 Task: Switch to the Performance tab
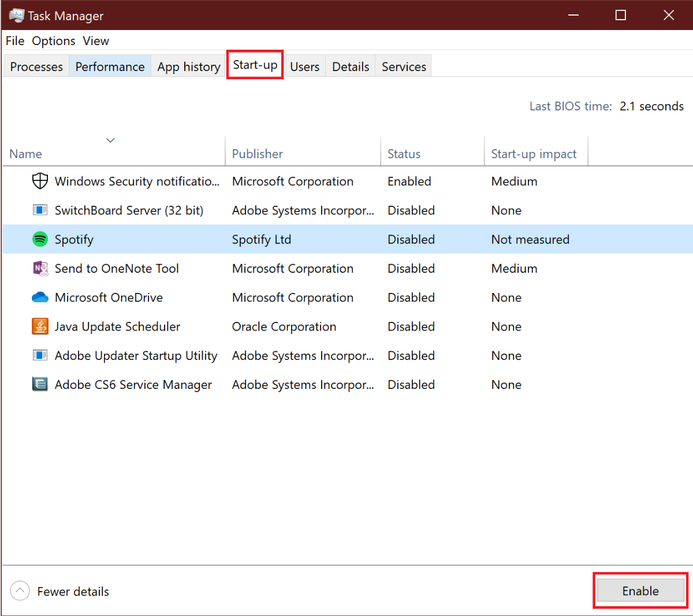tap(110, 66)
